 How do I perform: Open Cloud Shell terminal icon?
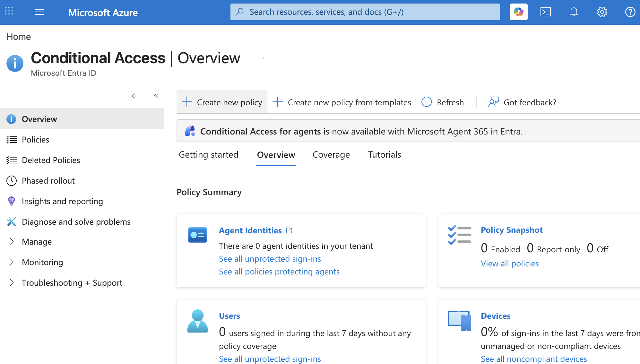tap(546, 12)
